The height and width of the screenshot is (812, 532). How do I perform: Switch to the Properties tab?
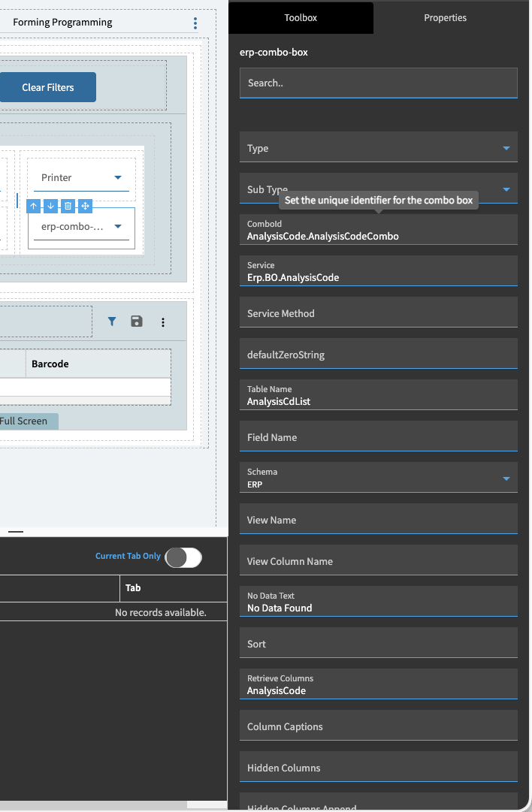pyautogui.click(x=446, y=17)
